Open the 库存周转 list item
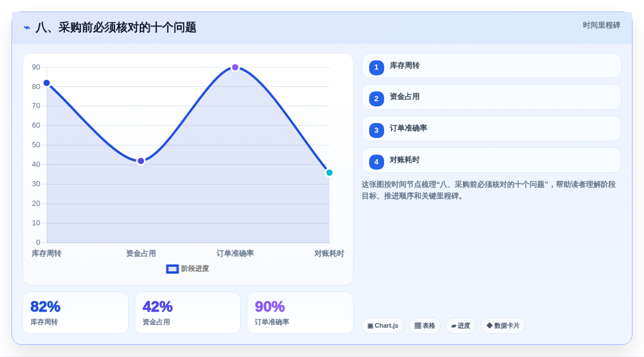Screen dimensions: 644x357 point(491,66)
